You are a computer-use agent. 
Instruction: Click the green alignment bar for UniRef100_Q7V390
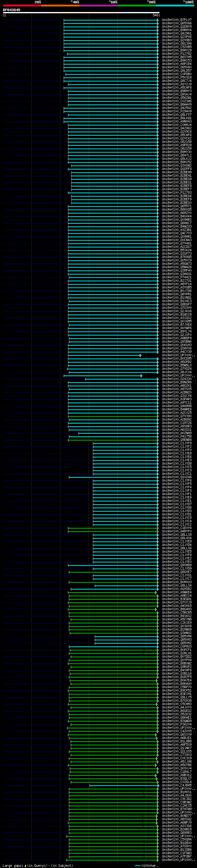click(x=113, y=416)
